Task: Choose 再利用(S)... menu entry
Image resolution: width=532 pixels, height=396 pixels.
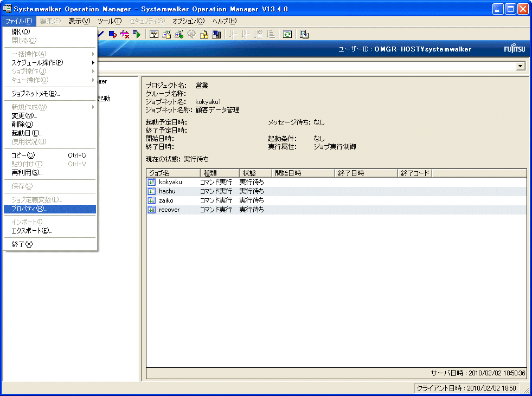Action: pyautogui.click(x=50, y=173)
